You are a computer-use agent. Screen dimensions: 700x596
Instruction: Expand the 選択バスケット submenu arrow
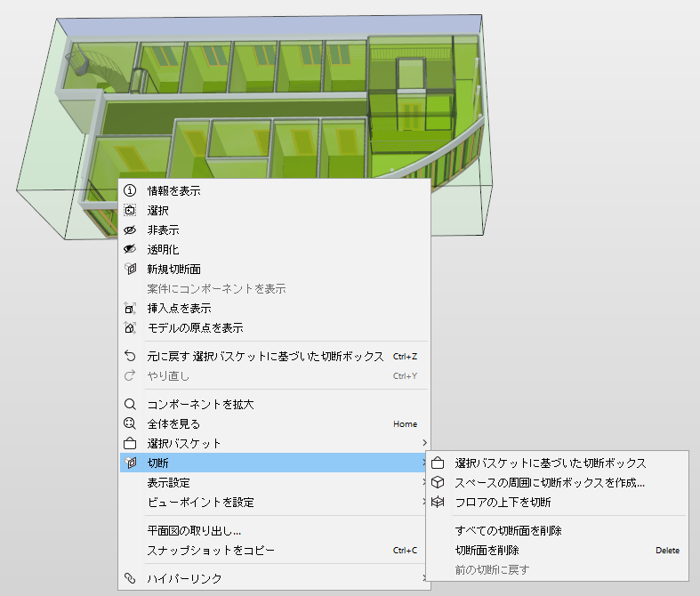[x=424, y=443]
